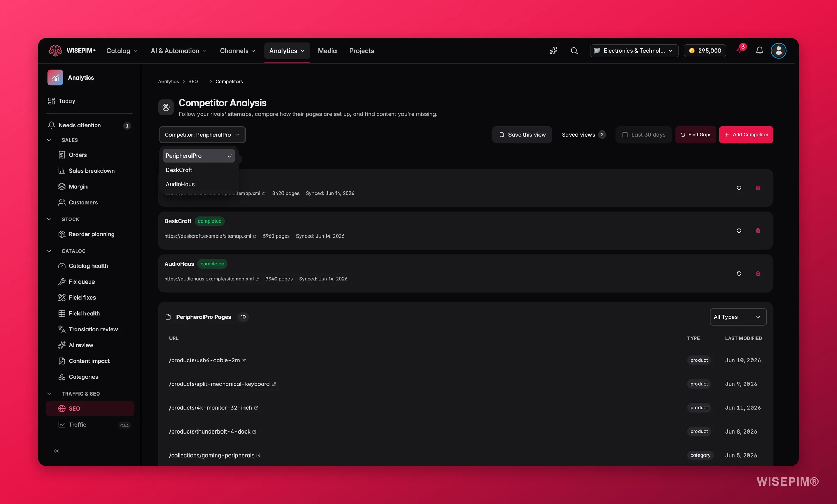Open the Last 30 days date range
This screenshot has height=504, width=837.
pos(643,135)
